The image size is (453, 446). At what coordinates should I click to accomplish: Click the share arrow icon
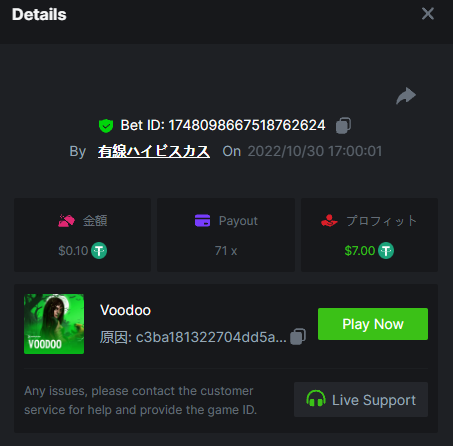406,96
